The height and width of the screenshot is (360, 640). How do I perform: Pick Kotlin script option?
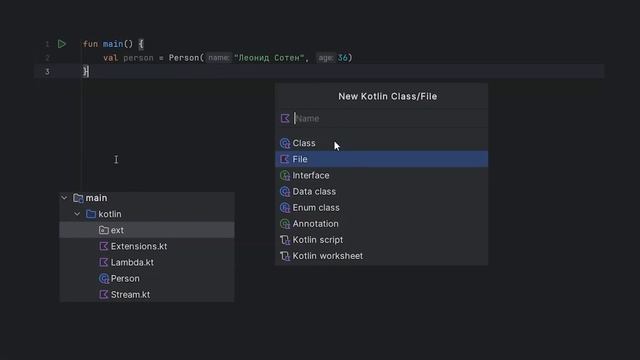point(381,240)
